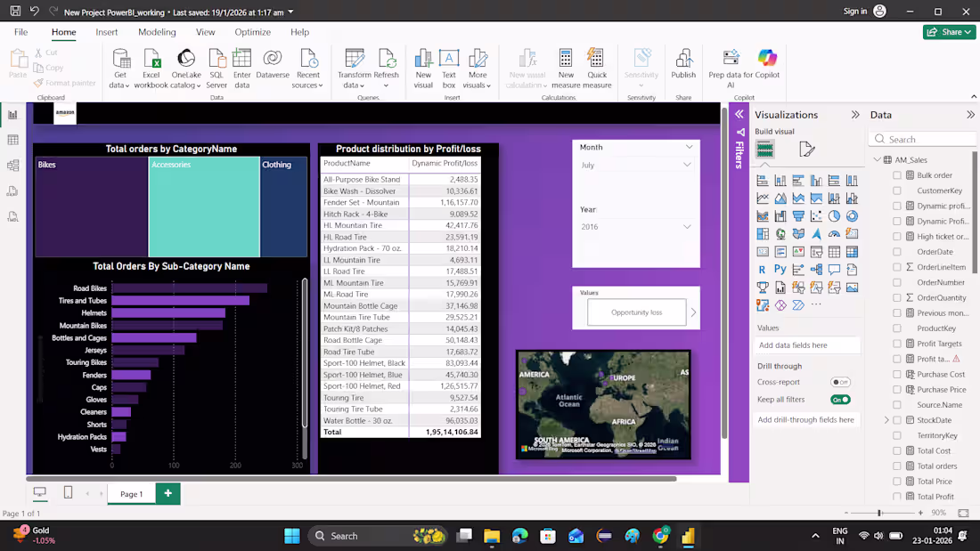
Task: Select the map visualization icon
Action: (x=781, y=233)
